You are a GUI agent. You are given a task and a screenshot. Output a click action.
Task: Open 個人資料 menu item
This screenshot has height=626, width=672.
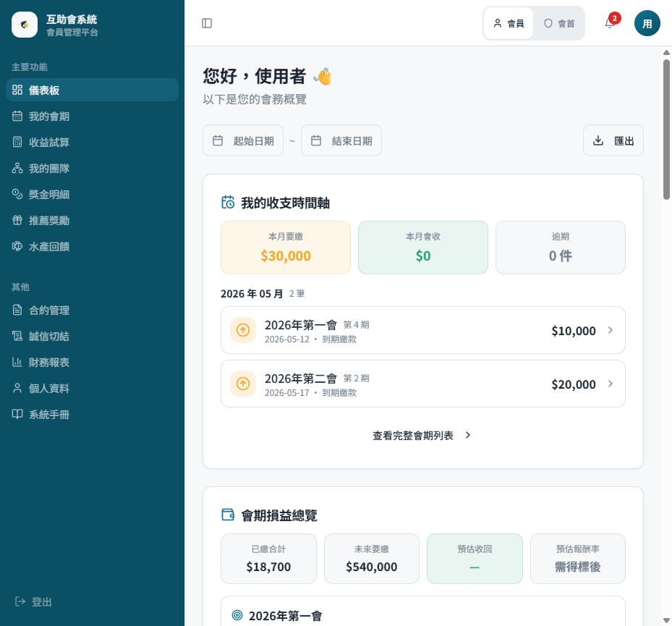coord(92,388)
